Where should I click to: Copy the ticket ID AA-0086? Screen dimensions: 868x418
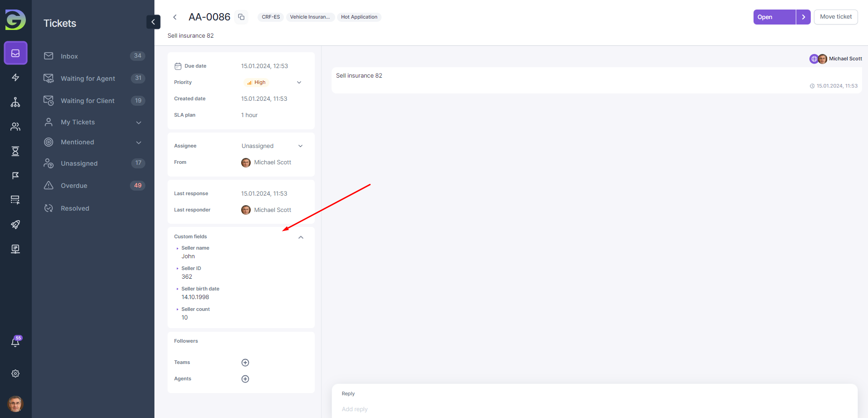click(x=241, y=17)
